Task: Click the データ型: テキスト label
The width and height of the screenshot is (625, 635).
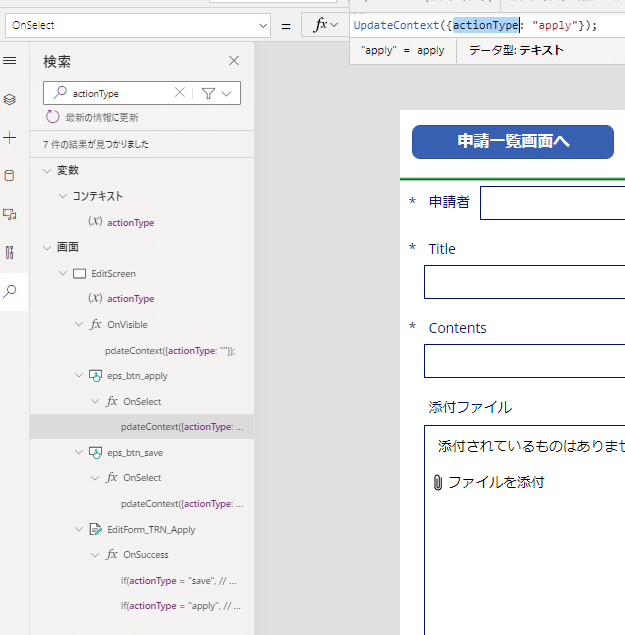Action: click(516, 50)
